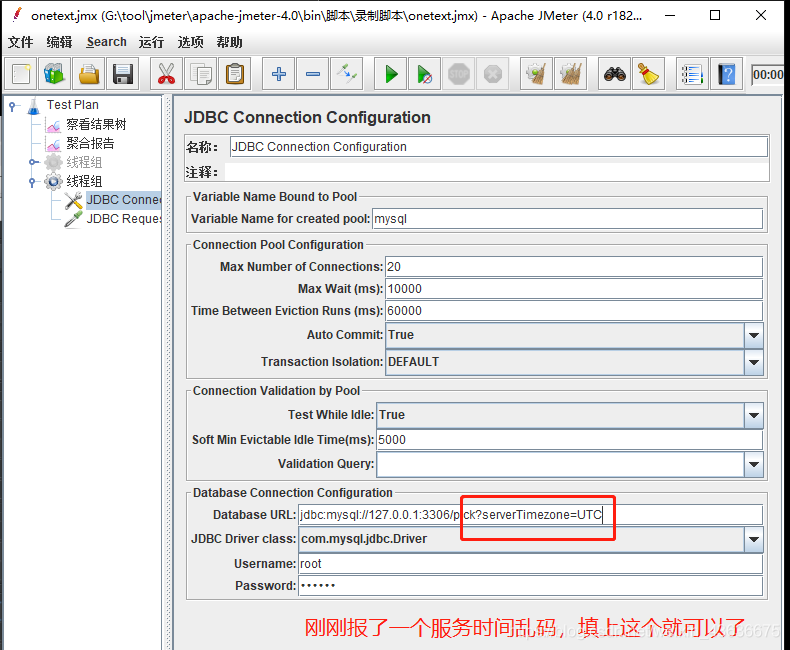Viewport: 790px width, 650px height.
Task: Open the 运行 menu
Action: 151,42
